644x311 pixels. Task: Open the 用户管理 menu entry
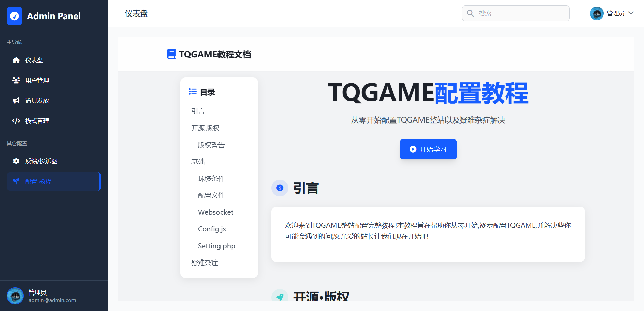point(37,80)
